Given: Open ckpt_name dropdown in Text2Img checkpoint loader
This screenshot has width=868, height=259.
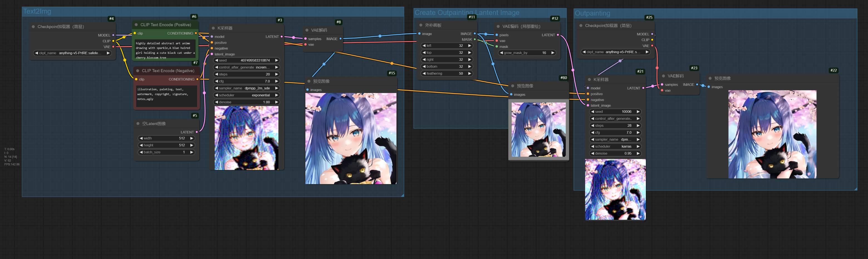Looking at the screenshot, I should tap(72, 53).
